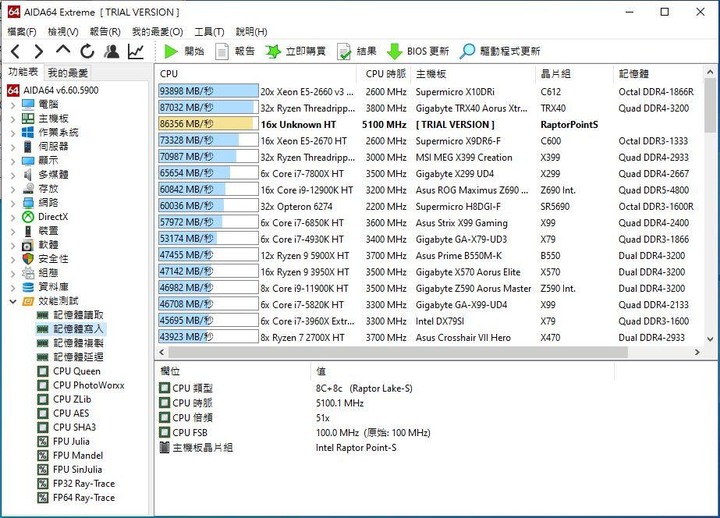
Task: Select FPU Mandel benchmark
Action: (70, 456)
